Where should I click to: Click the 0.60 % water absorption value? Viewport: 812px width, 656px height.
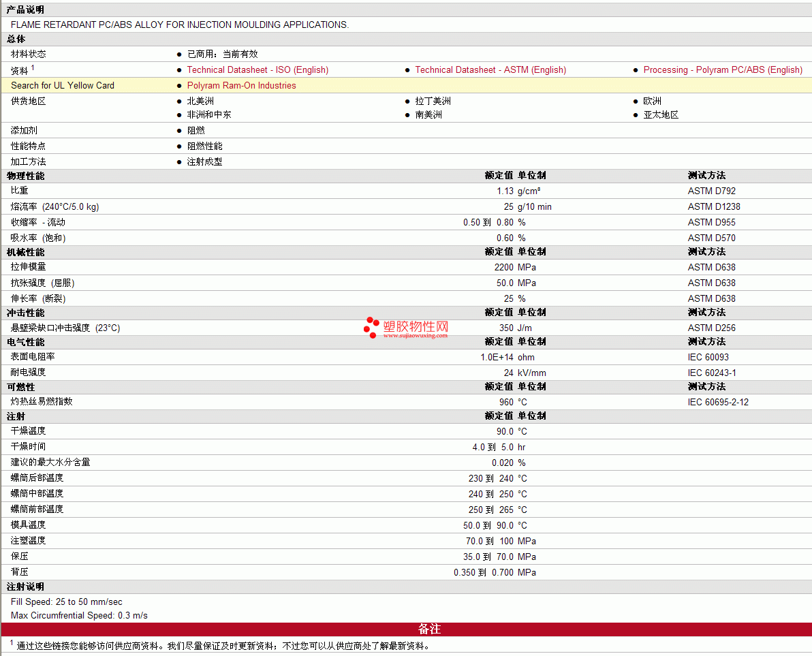tap(511, 238)
